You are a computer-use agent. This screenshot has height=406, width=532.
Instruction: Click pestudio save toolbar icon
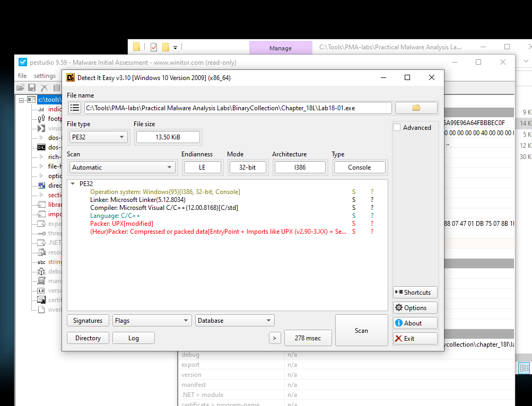pyautogui.click(x=32, y=87)
